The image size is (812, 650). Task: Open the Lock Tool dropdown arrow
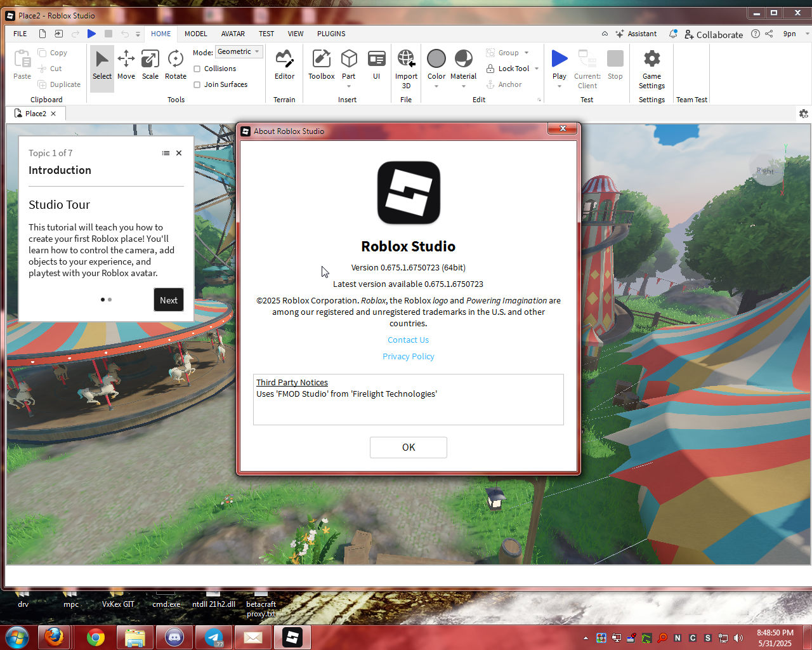(537, 69)
